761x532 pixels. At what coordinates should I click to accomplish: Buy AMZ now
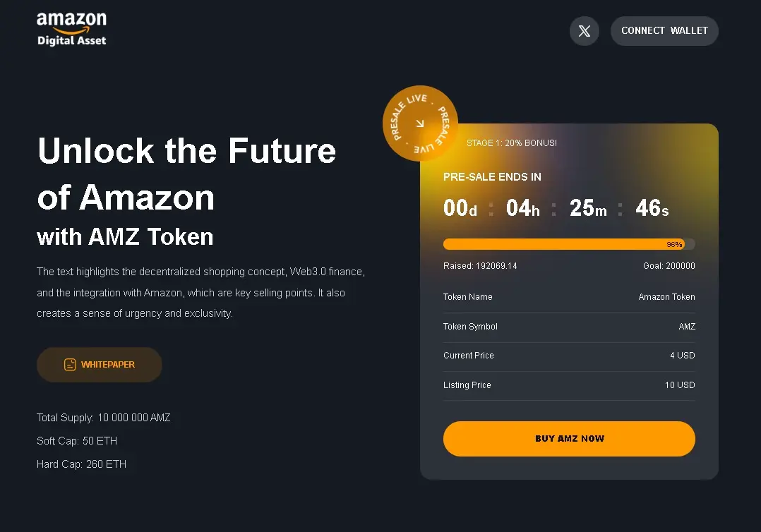569,438
